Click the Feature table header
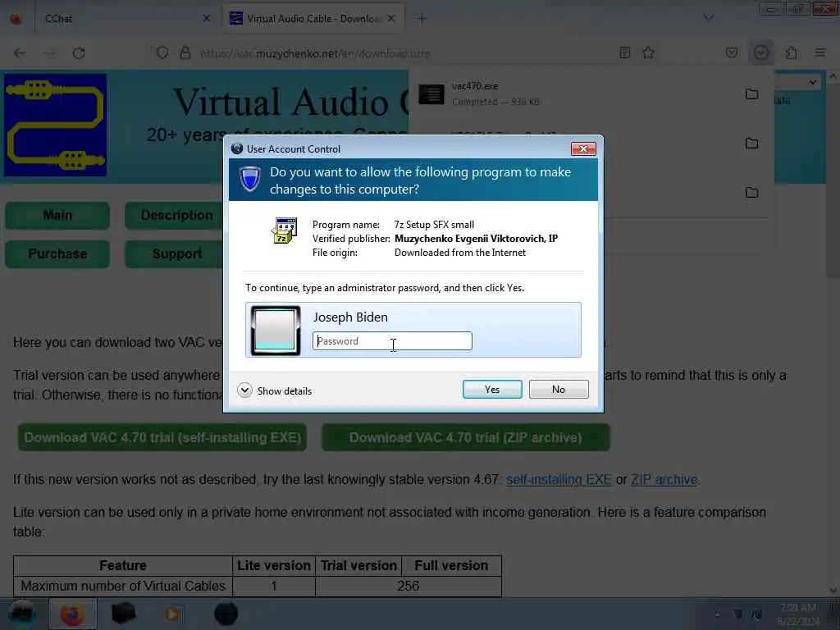Screen dimensions: 840x630 coord(123,565)
